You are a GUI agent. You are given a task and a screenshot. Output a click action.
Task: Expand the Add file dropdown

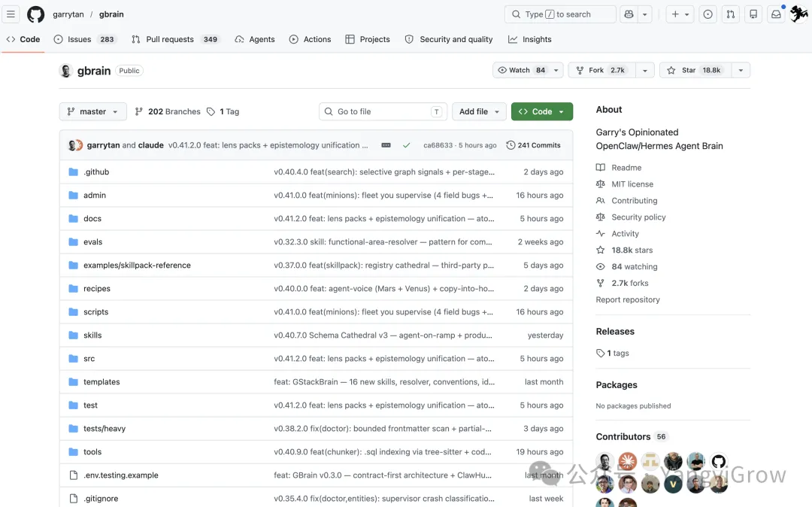coord(479,111)
